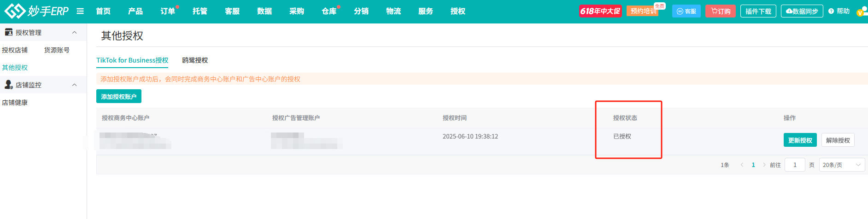Click the red 订购 cart button
The height and width of the screenshot is (219, 868).
coord(721,11)
